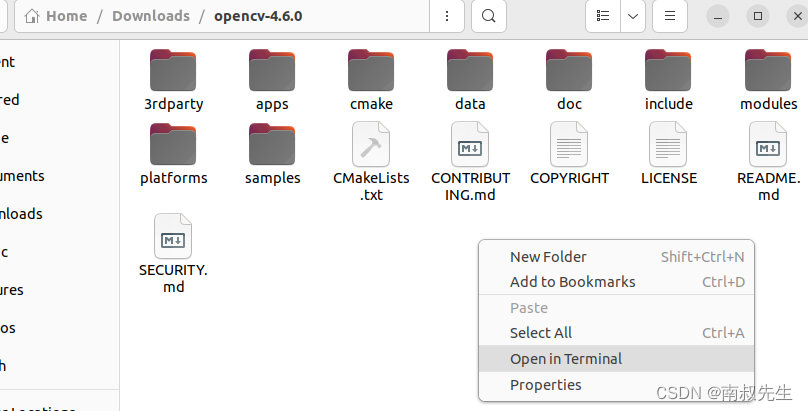
Task: Select the CONTRIBUTING.md file icon
Action: [470, 144]
